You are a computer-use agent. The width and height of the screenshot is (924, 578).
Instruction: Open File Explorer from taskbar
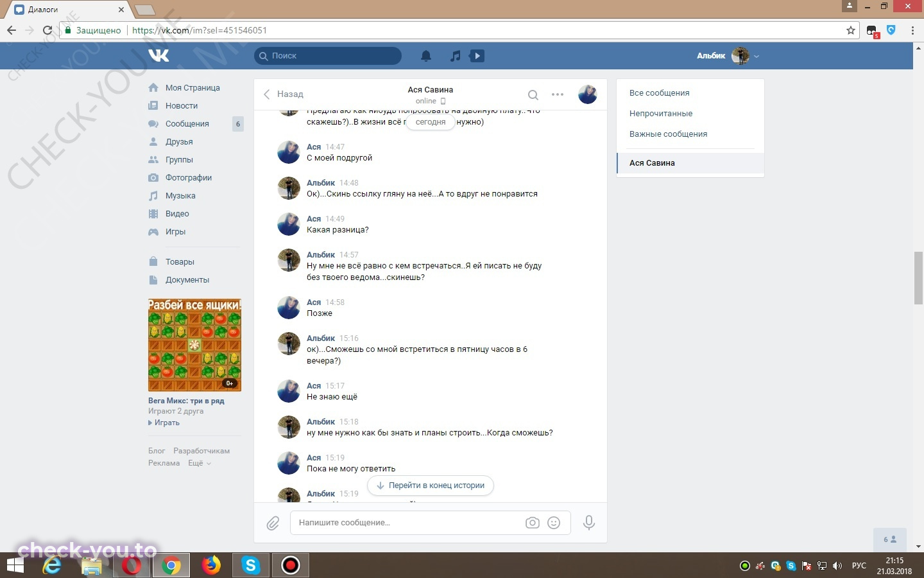pos(92,566)
